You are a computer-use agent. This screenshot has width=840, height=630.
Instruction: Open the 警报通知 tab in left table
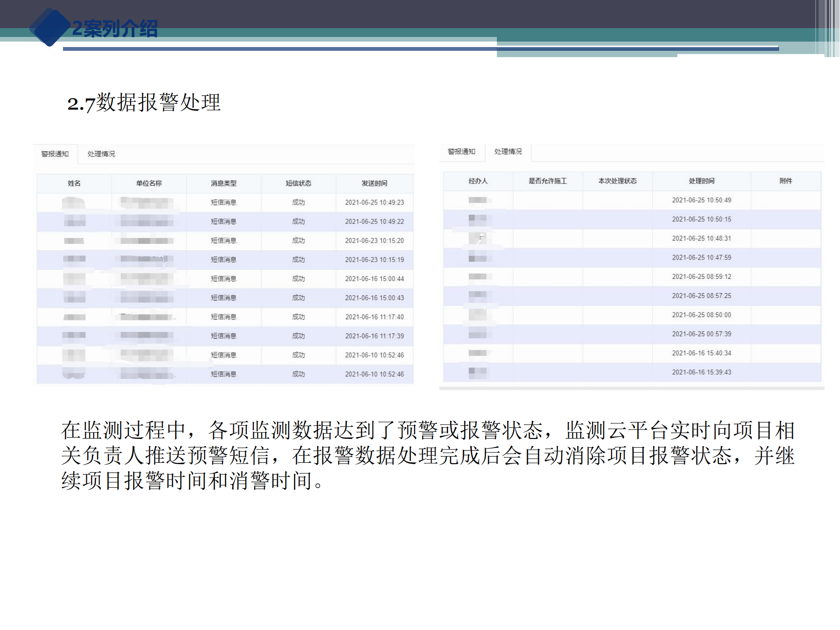(55, 154)
